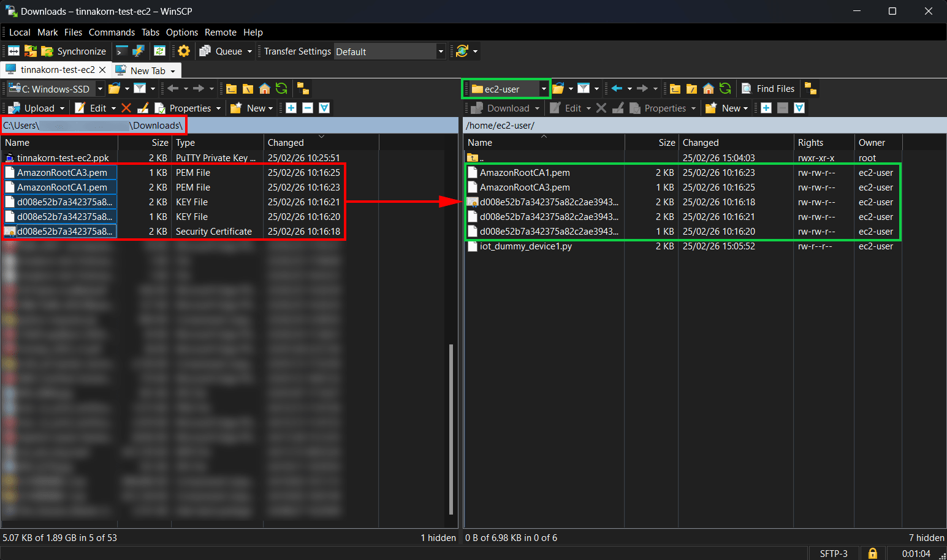Click local panel Filter funnel icon
This screenshot has height=560, width=947.
(140, 89)
